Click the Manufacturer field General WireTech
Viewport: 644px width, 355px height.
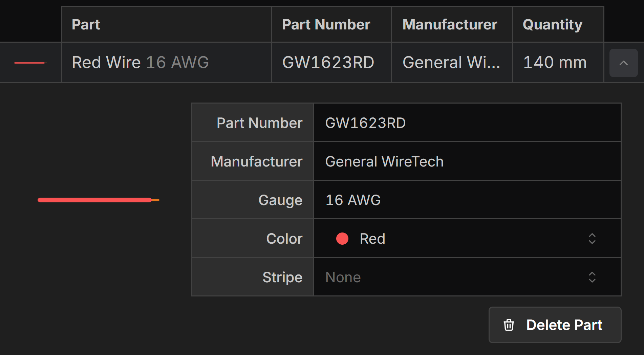coord(467,161)
